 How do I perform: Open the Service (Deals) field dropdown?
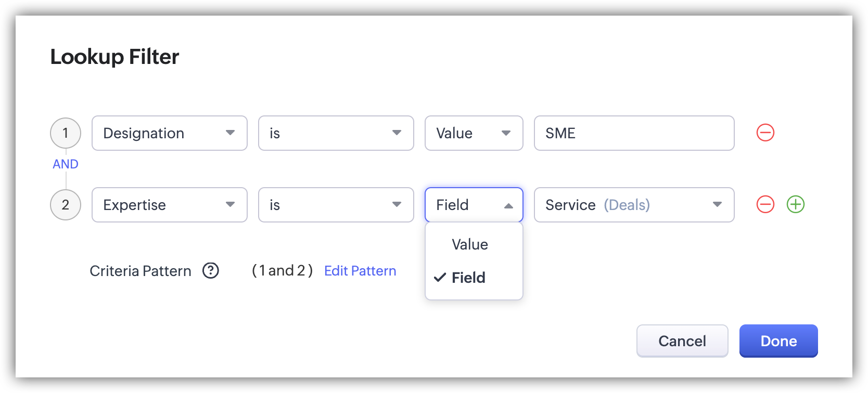pos(634,205)
